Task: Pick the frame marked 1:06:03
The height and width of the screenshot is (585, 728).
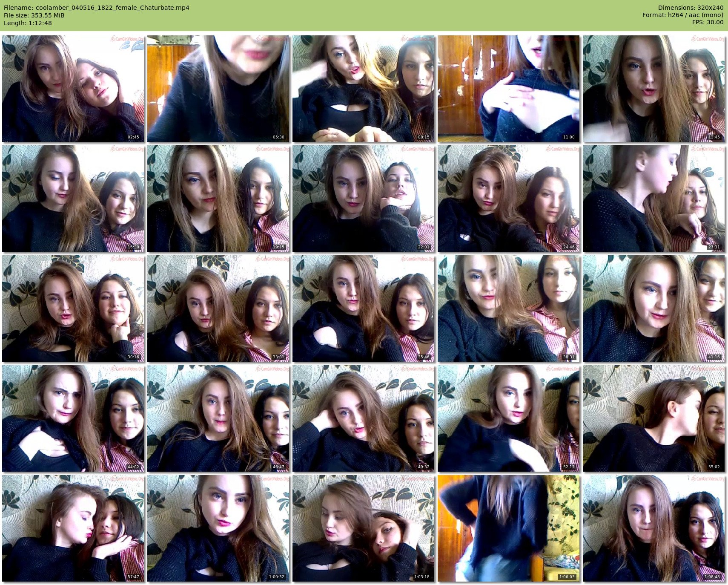Action: (509, 528)
